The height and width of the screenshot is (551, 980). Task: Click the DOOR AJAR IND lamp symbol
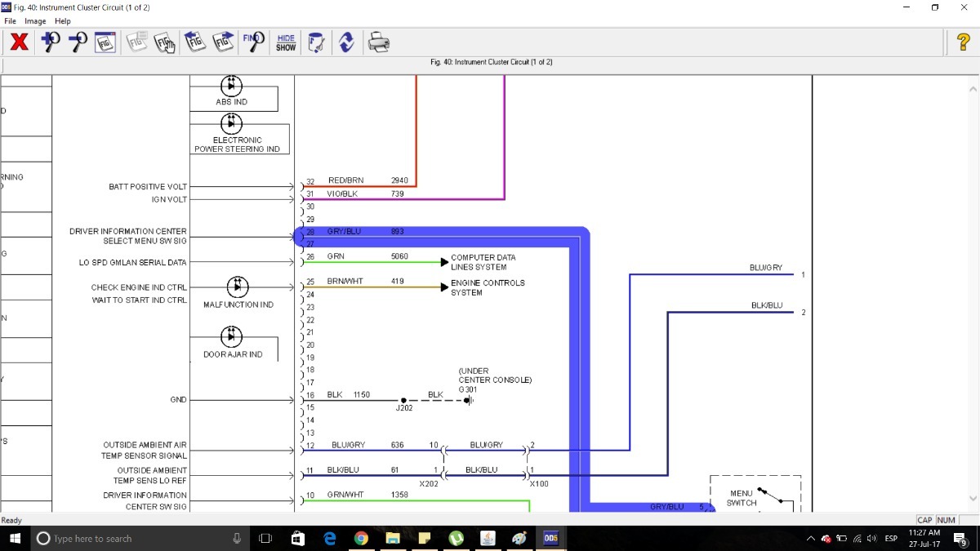[231, 335]
